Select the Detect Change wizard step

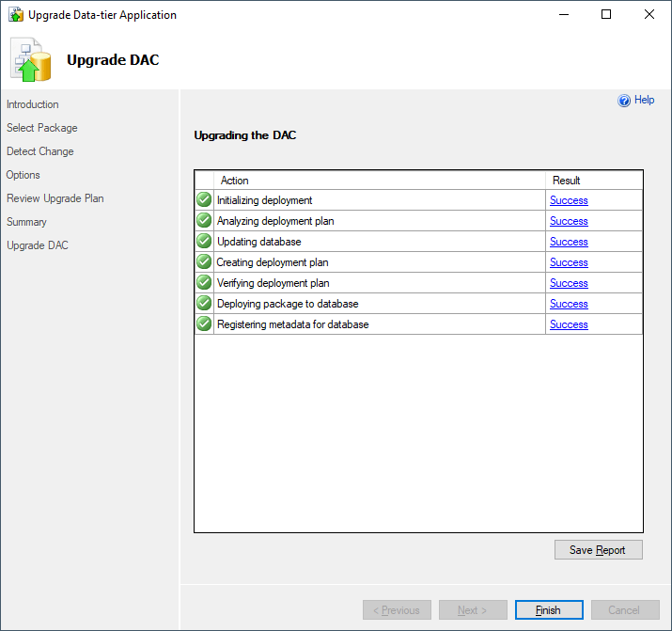point(40,151)
